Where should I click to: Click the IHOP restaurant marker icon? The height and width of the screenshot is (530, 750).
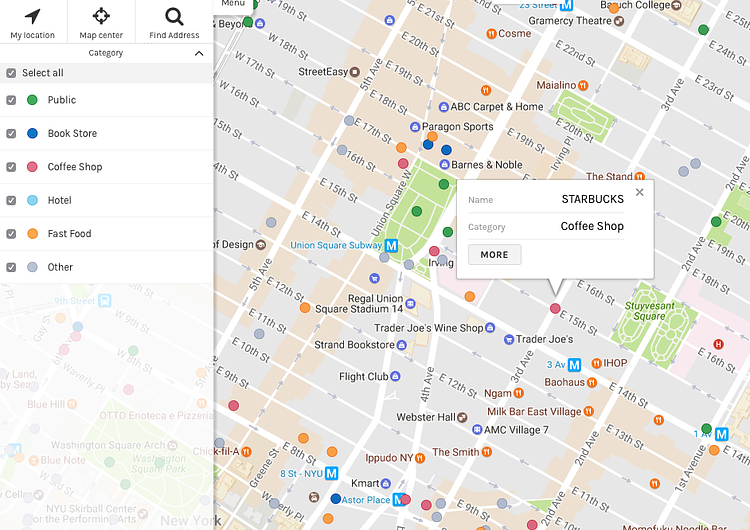pyautogui.click(x=596, y=363)
